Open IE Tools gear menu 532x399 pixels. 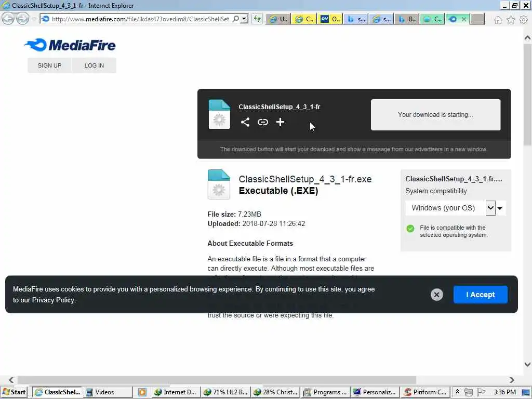tap(524, 20)
